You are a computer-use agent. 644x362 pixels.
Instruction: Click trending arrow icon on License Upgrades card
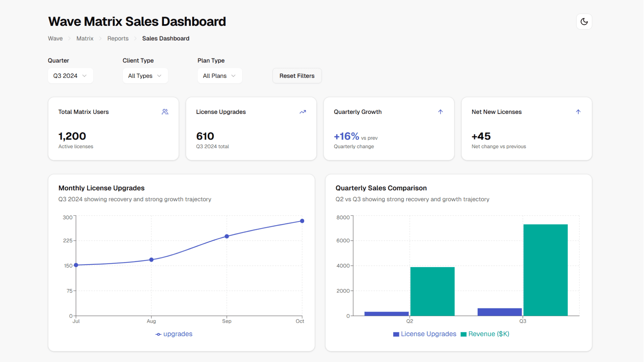point(303,112)
